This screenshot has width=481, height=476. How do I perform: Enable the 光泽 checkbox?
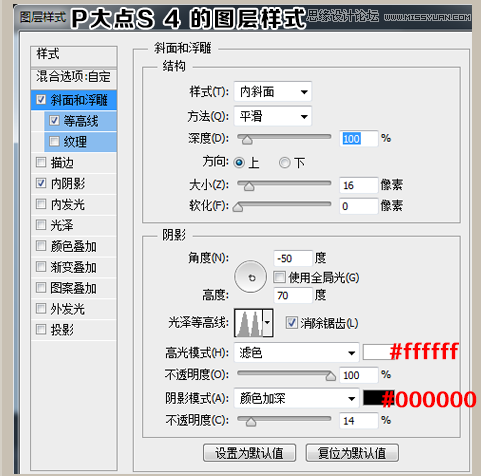[x=41, y=225]
